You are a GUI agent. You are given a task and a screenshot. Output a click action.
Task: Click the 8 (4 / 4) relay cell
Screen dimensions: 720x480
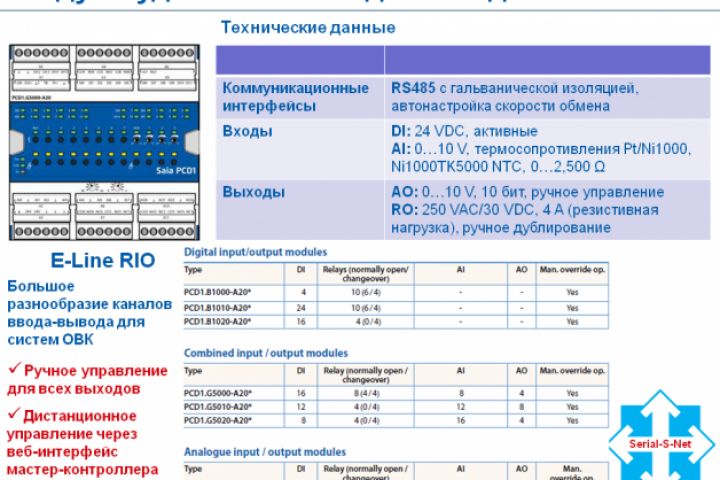[366, 393]
